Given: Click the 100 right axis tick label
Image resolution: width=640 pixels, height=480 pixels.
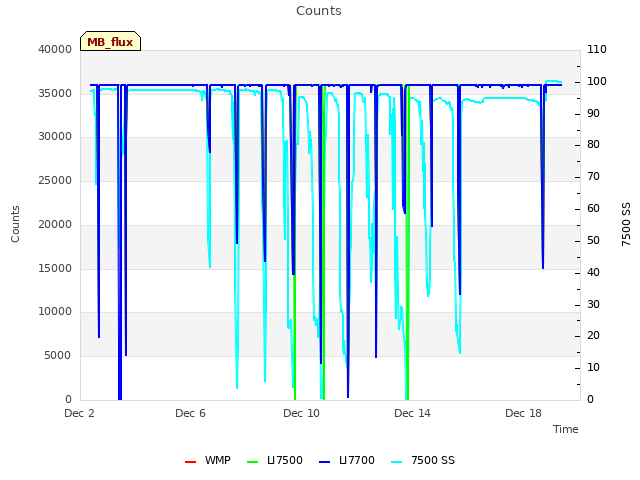Looking at the screenshot, I should (x=597, y=81).
